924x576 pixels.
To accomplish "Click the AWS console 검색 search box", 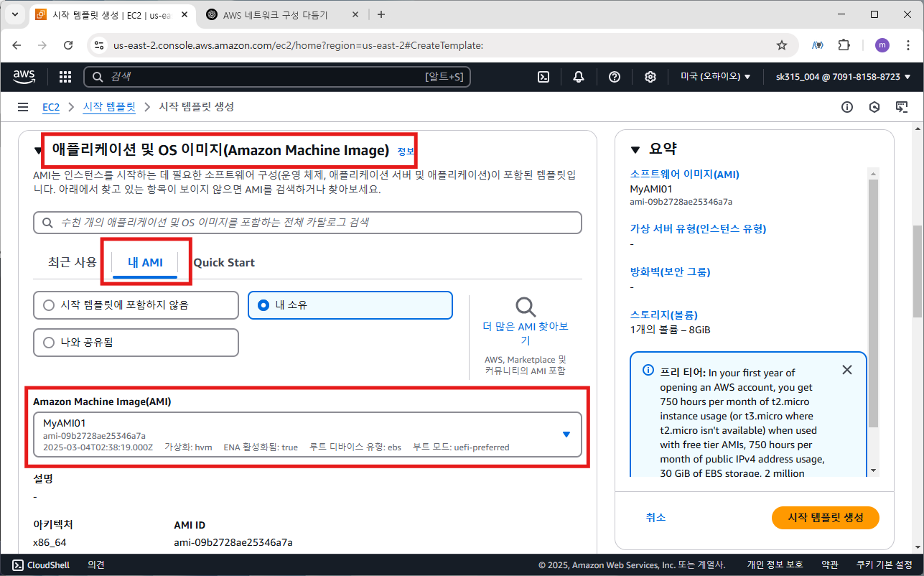I will coord(277,77).
